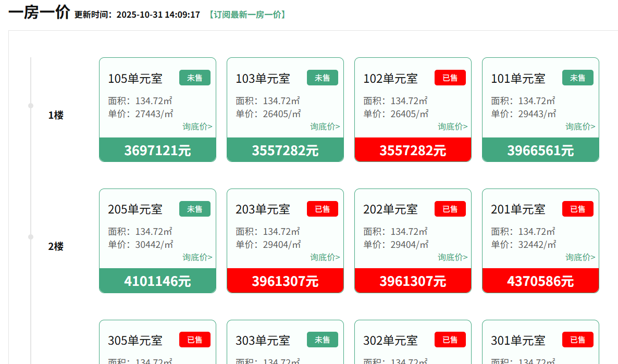Click the 已售 badge on 305单元室

[x=195, y=340]
